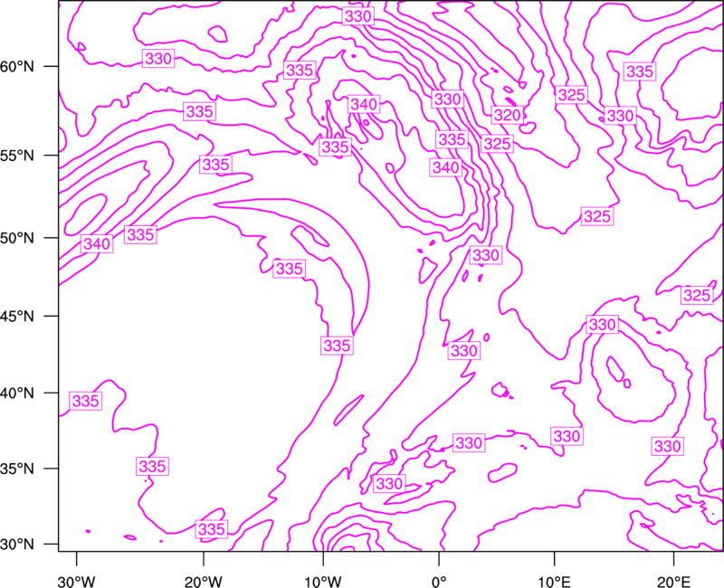Select the 335 contour label just above the 20°W axis label
The image size is (724, 588).
point(212,529)
